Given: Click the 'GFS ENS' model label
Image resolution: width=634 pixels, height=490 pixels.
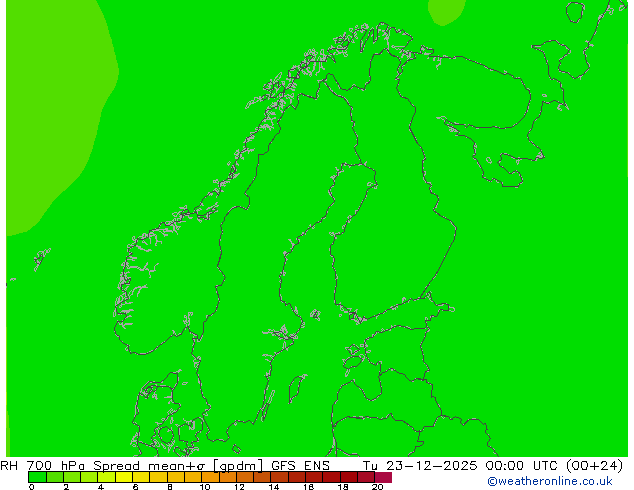Looking at the screenshot, I should (300, 465).
